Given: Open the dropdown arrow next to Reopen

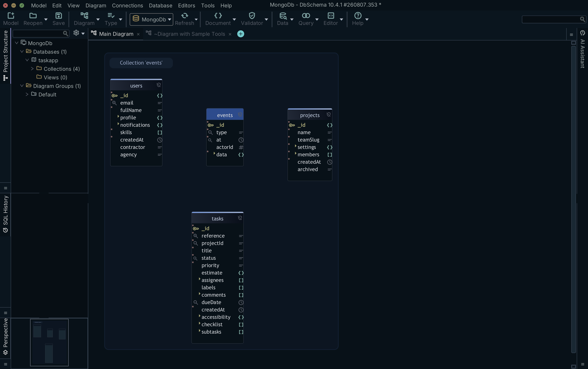Looking at the screenshot, I should coord(46,19).
